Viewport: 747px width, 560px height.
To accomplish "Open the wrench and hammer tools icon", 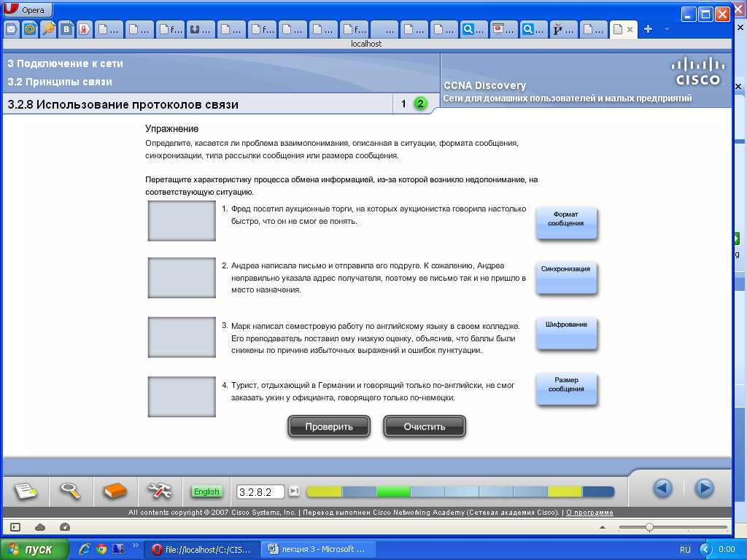I will tap(160, 491).
